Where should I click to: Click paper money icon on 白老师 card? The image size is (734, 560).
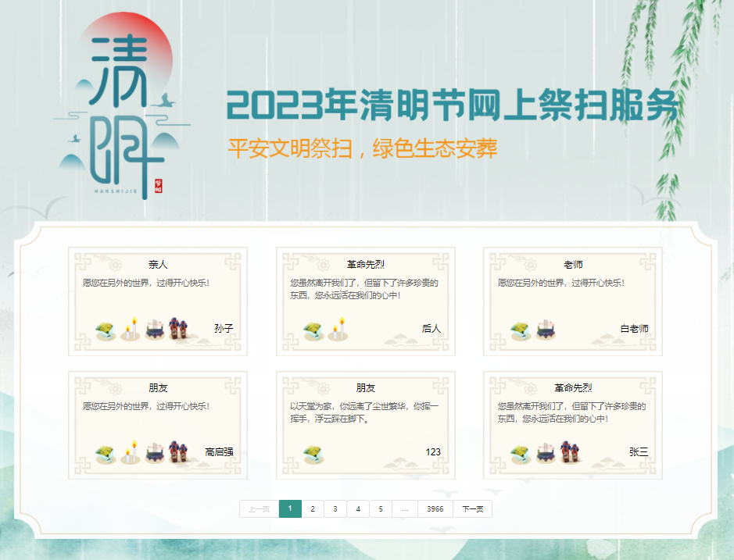point(521,330)
